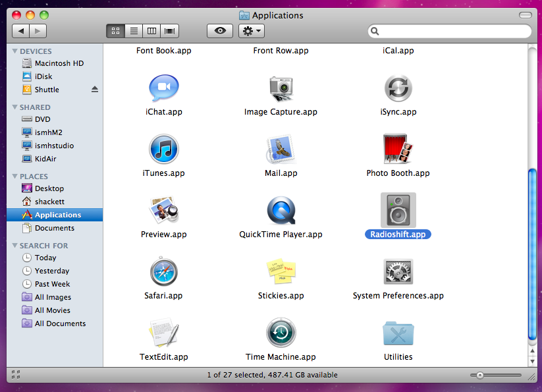This screenshot has height=392, width=542.
Task: Select the iChat.app icon
Action: click(x=164, y=88)
